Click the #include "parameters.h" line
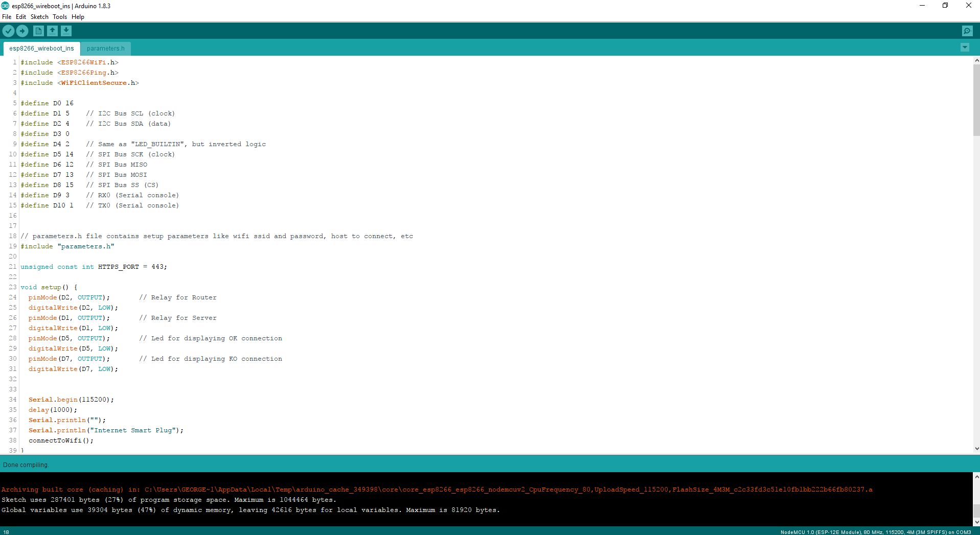 (x=67, y=246)
